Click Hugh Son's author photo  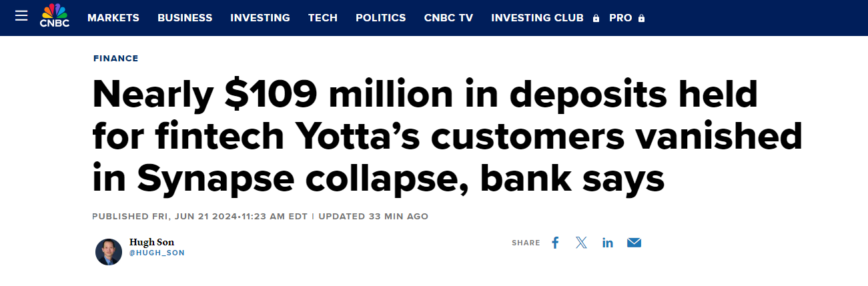pos(109,252)
